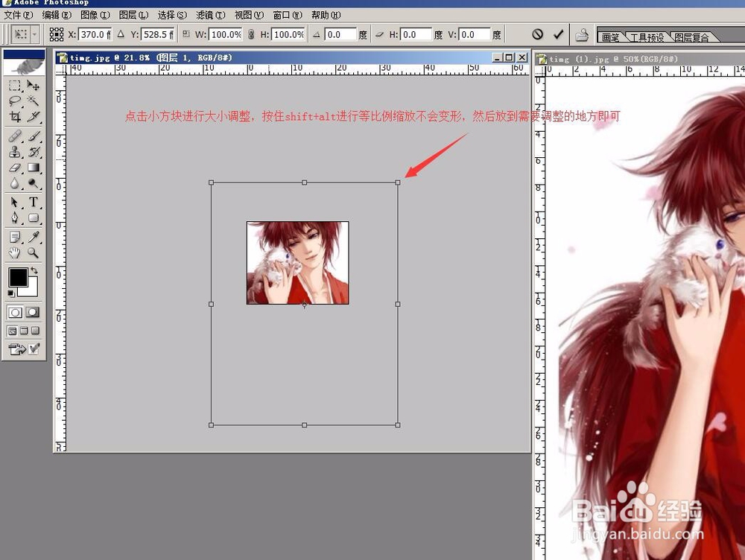This screenshot has width=745, height=560.
Task: Switch to Quick Mask mode
Action: 33,313
